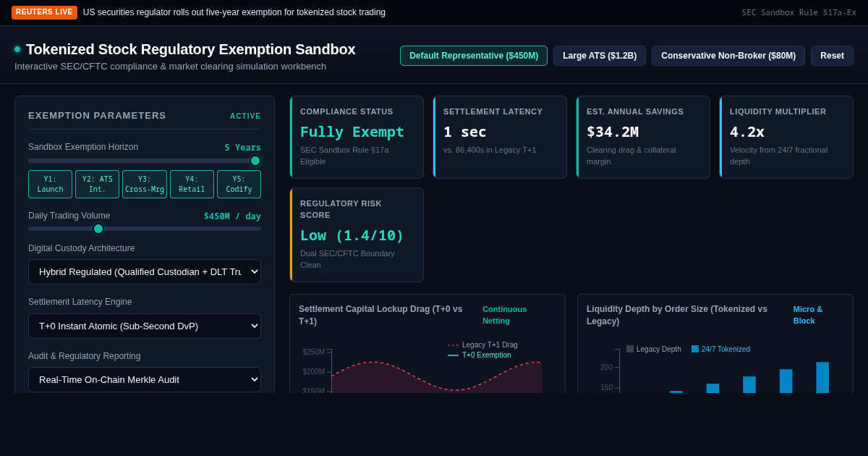The image size is (868, 456).
Task: Toggle T+0 Exemption legend entry
Action: [479, 355]
